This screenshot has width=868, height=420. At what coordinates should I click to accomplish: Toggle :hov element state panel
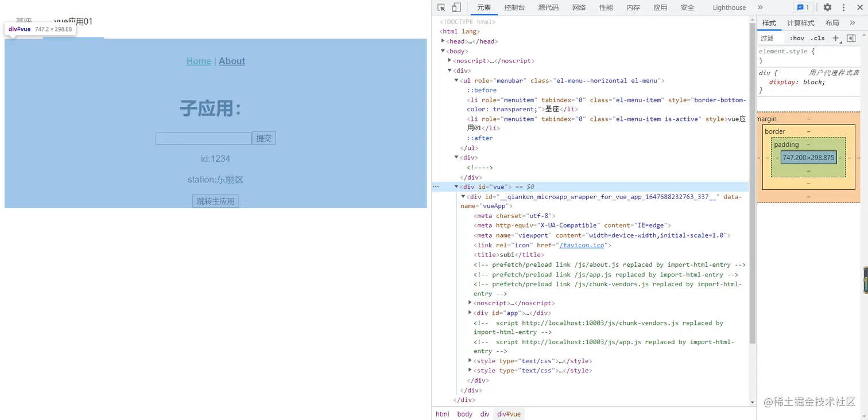tap(797, 38)
